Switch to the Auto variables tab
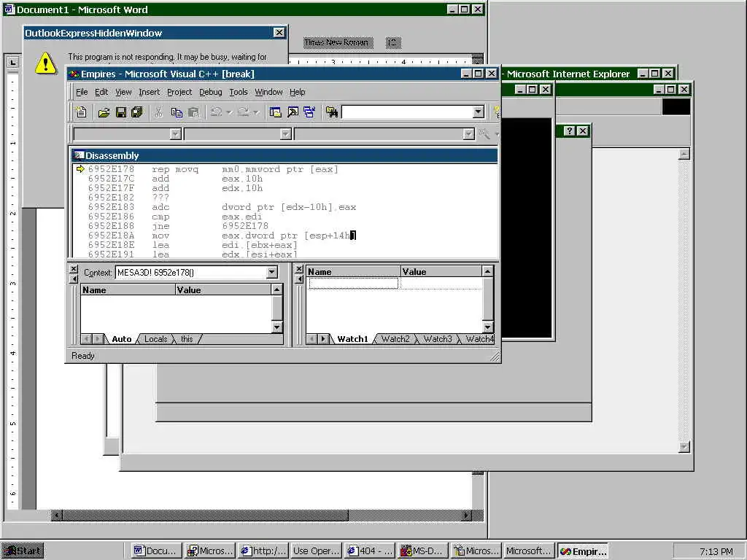 [x=122, y=339]
